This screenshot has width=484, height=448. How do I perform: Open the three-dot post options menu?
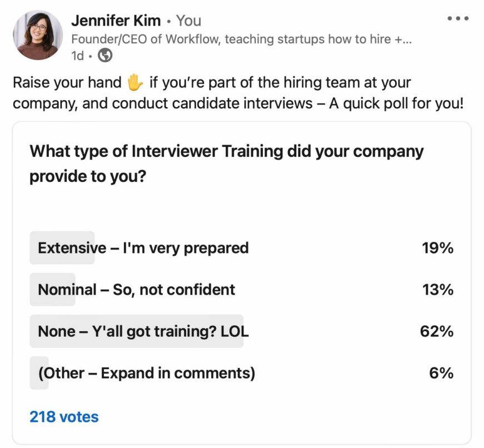click(457, 18)
